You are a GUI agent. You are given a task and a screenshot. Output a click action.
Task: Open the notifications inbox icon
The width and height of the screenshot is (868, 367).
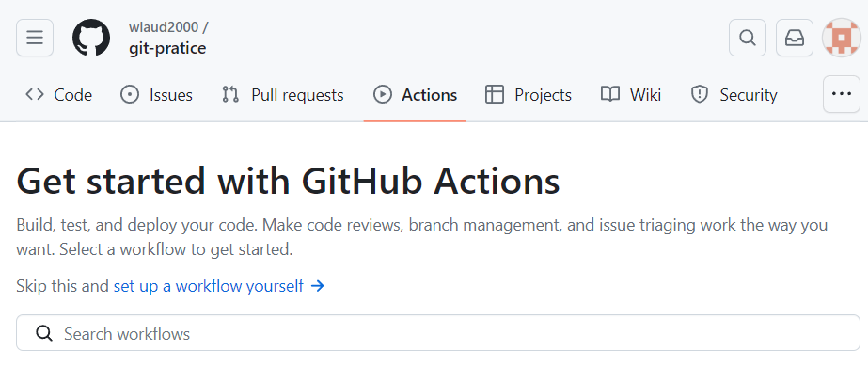coord(795,38)
